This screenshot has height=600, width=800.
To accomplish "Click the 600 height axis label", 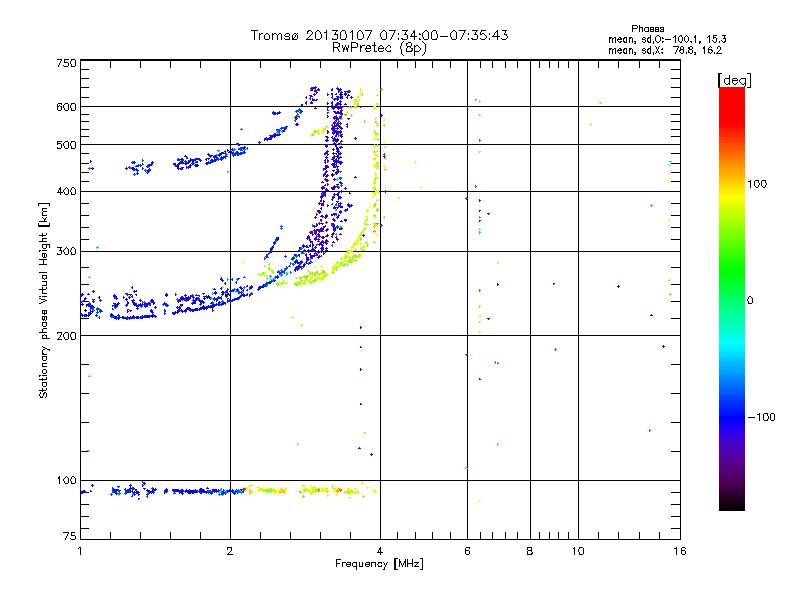I will (x=67, y=107).
